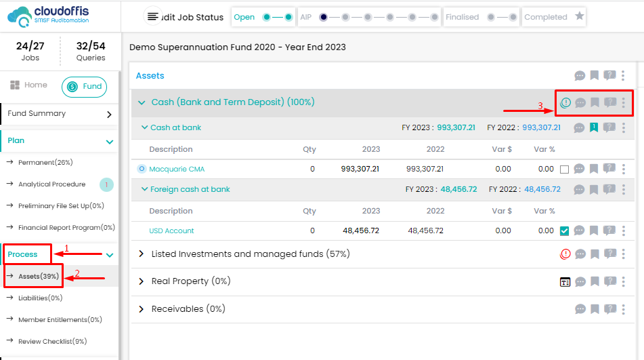Open the red alert icon for Listed Investments
The image size is (644, 360).
pyautogui.click(x=565, y=254)
